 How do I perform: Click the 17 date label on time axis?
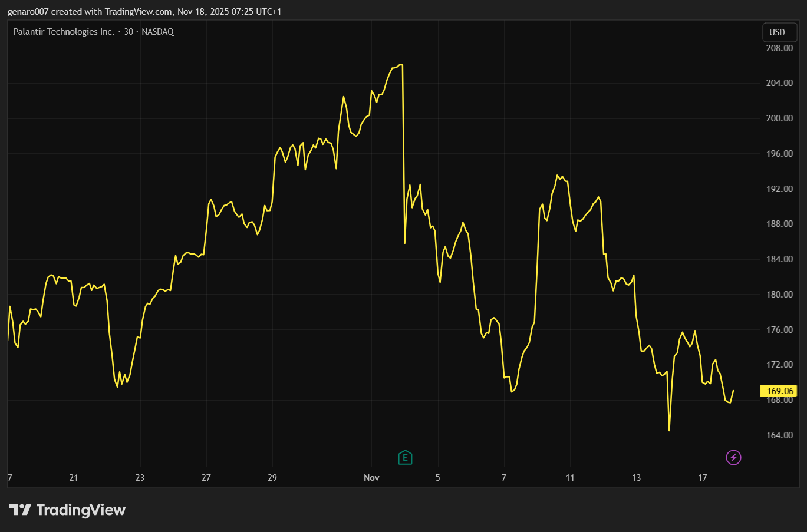click(703, 477)
